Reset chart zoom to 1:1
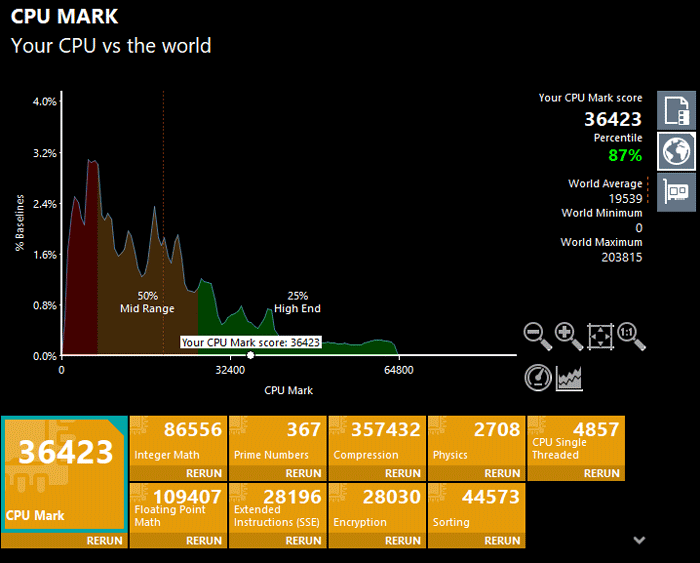 [x=631, y=337]
